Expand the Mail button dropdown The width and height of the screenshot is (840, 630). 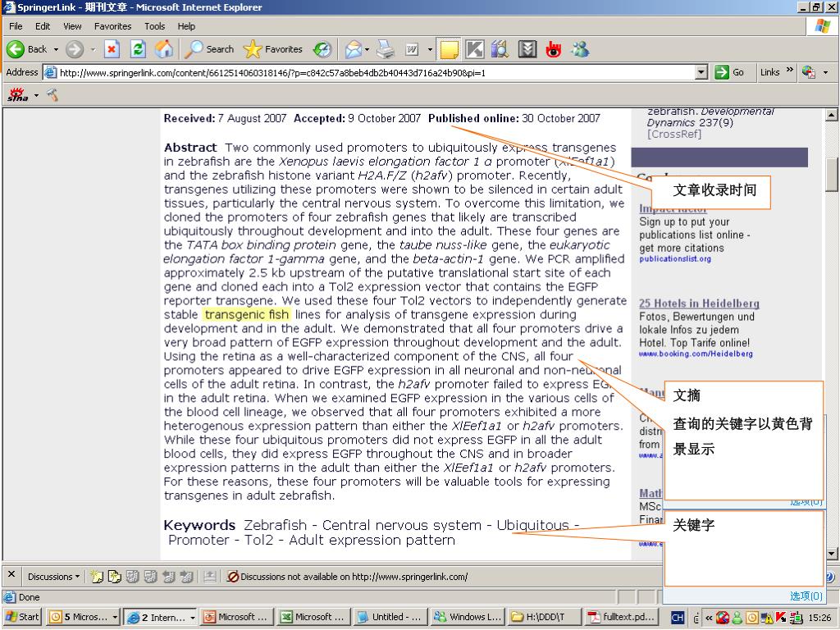(367, 49)
